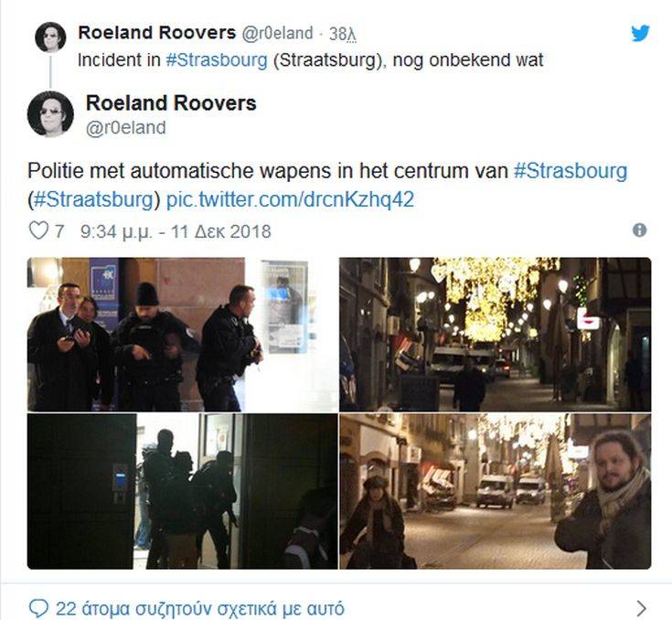
Task: Like the tweet with heart icon
Action: tap(37, 230)
